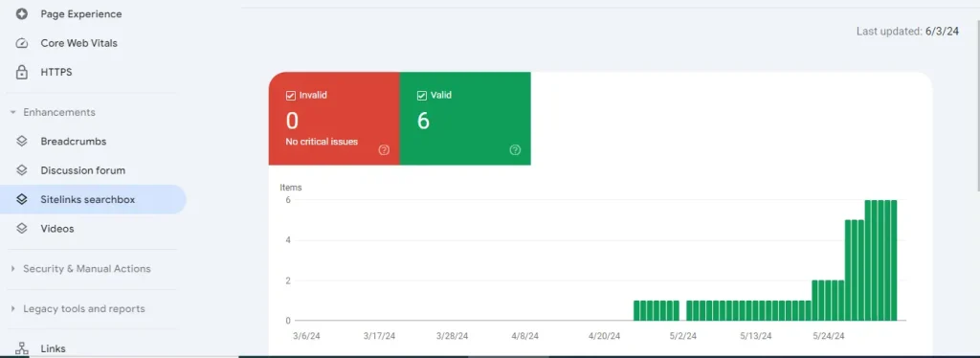The image size is (980, 358).
Task: Click the 'No critical issues' text
Action: tap(322, 142)
